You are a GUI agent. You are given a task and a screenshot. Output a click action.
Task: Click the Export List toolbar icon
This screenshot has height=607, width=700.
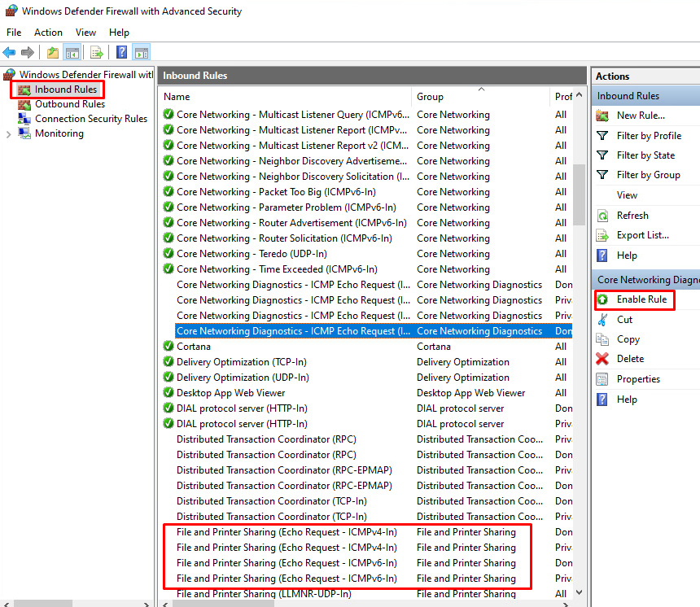96,53
